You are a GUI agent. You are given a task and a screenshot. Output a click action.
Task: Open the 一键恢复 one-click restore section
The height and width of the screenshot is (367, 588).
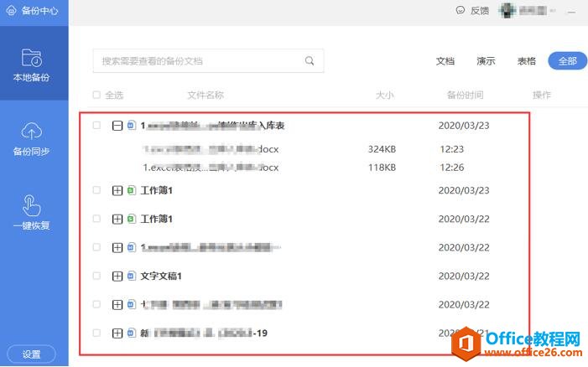tap(32, 212)
